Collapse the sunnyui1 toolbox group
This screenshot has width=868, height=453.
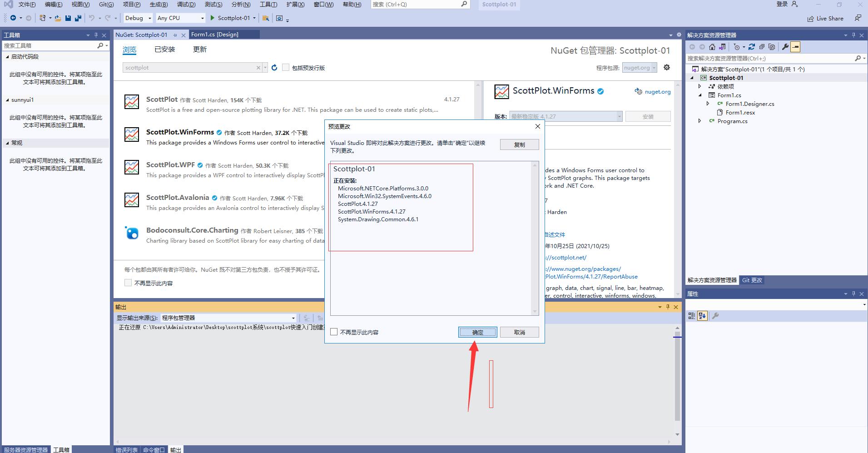(7, 100)
